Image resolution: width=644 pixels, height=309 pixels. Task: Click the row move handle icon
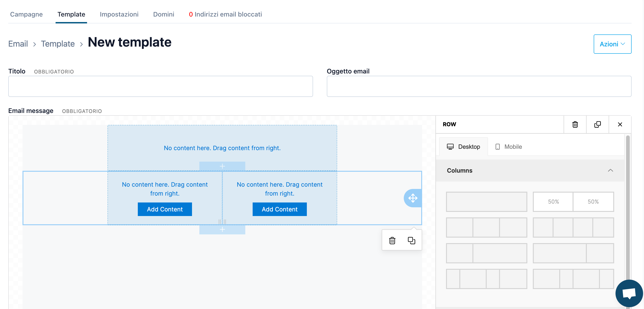(x=413, y=198)
